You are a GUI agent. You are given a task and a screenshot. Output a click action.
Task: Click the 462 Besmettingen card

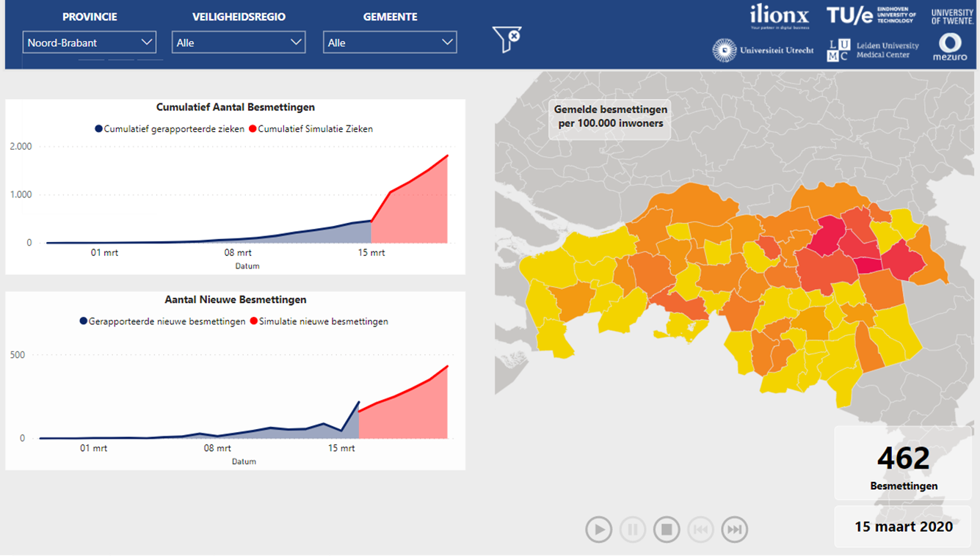[903, 465]
